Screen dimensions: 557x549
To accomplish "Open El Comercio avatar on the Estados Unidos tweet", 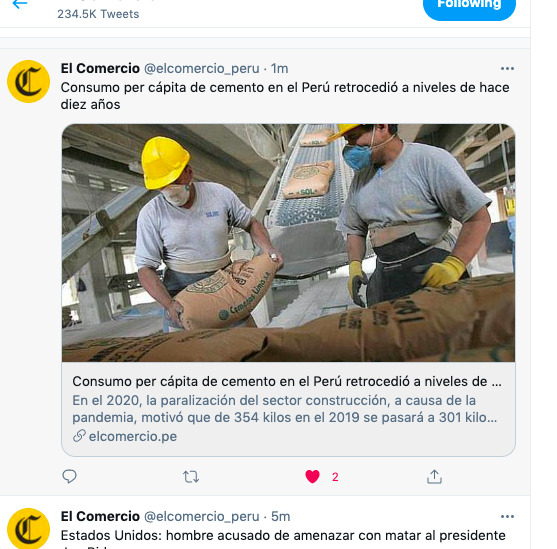I will click(28, 529).
